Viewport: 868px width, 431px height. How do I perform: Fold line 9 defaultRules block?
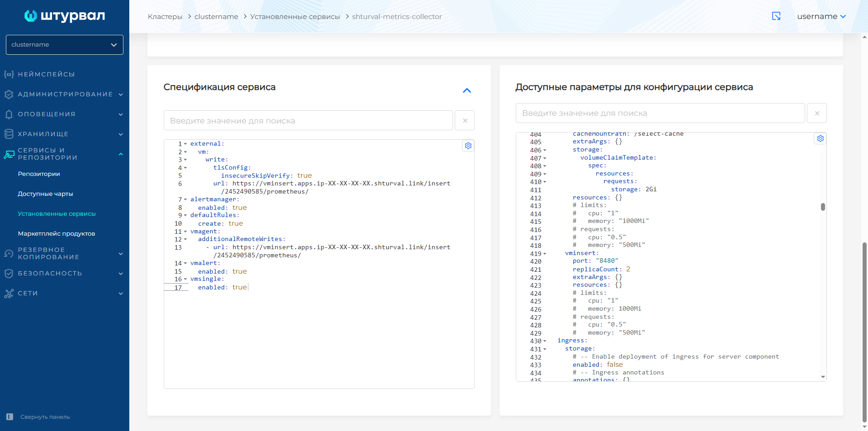point(185,215)
